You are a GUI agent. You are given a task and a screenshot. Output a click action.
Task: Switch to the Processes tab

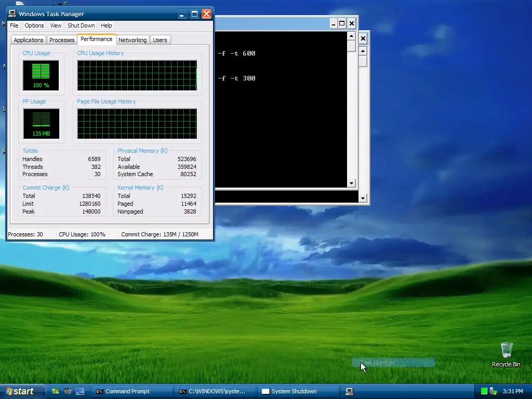coord(62,40)
